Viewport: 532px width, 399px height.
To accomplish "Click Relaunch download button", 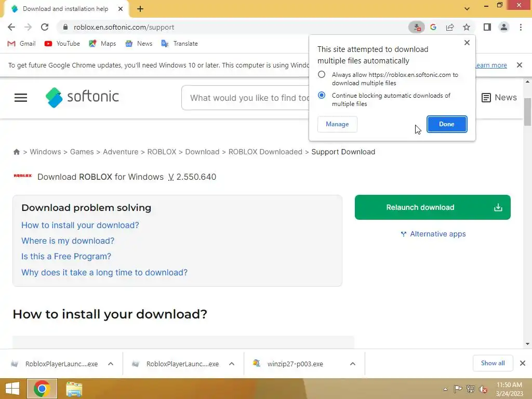I will 433,207.
